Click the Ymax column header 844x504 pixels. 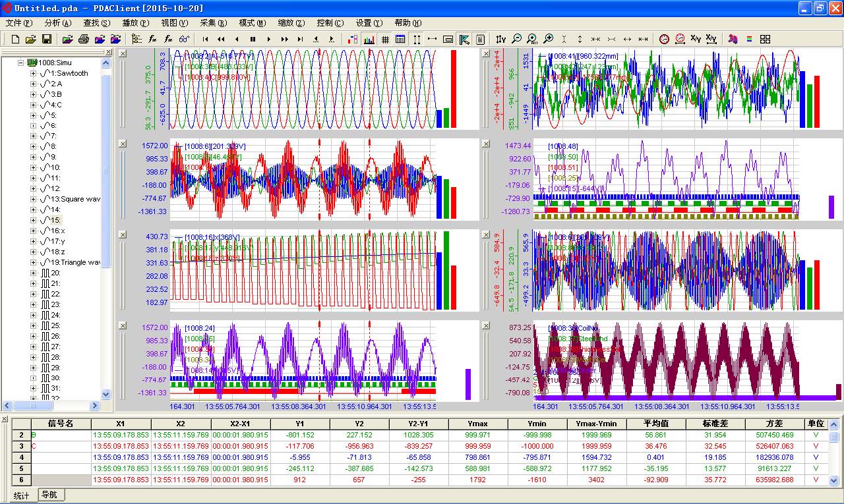pos(478,424)
